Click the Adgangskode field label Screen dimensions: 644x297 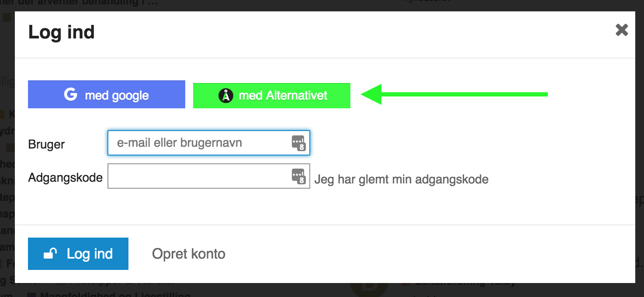66,178
